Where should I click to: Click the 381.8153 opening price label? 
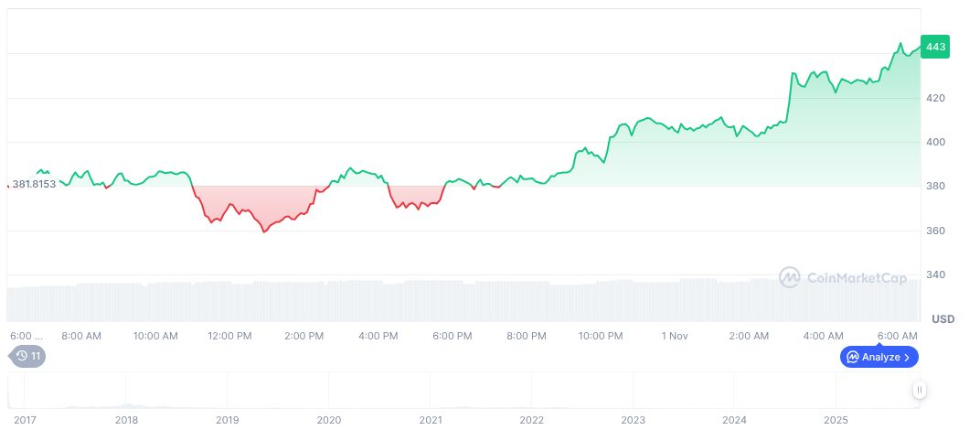pyautogui.click(x=34, y=184)
